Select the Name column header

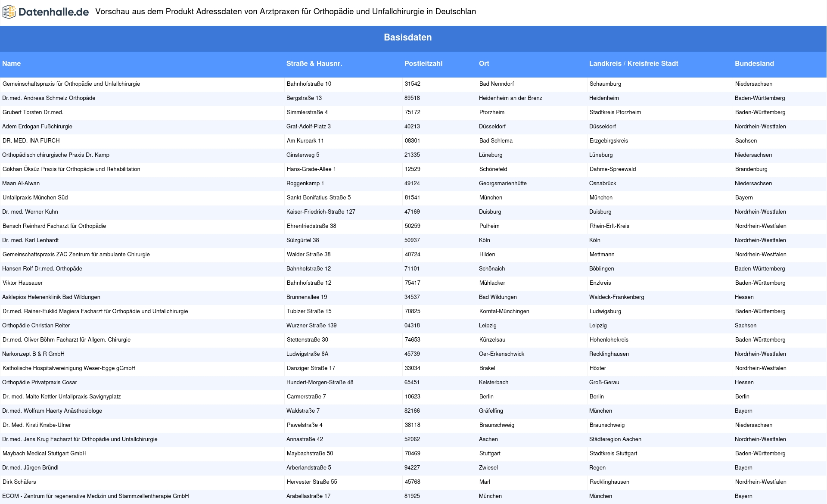[12, 63]
